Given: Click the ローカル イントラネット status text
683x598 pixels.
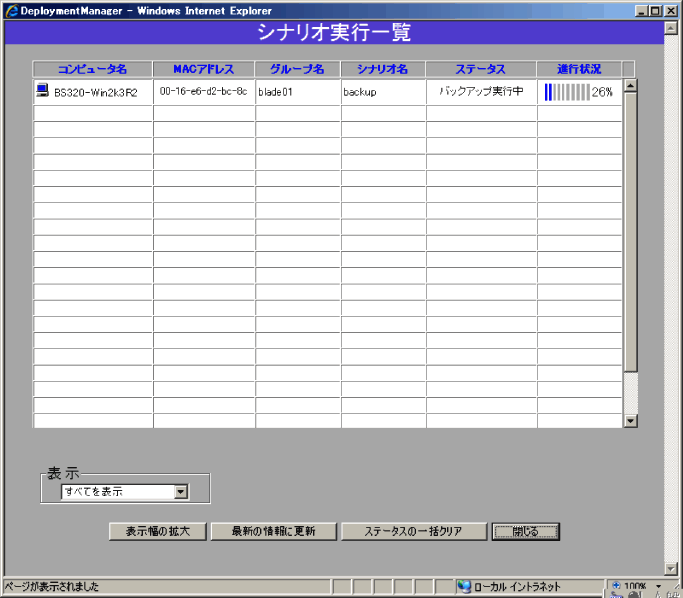Looking at the screenshot, I should [517, 587].
